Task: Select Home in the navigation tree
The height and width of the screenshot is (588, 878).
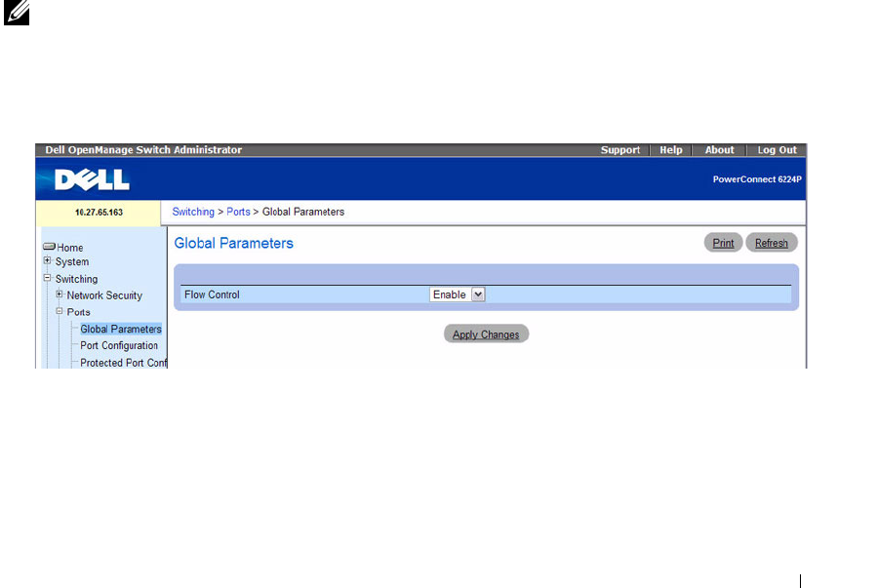Action: click(x=69, y=248)
